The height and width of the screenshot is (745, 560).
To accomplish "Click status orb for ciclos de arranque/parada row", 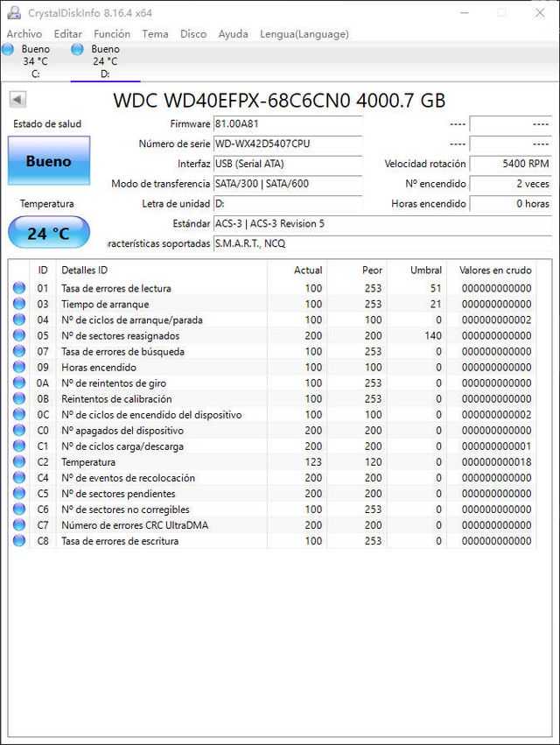I will pyautogui.click(x=19, y=320).
